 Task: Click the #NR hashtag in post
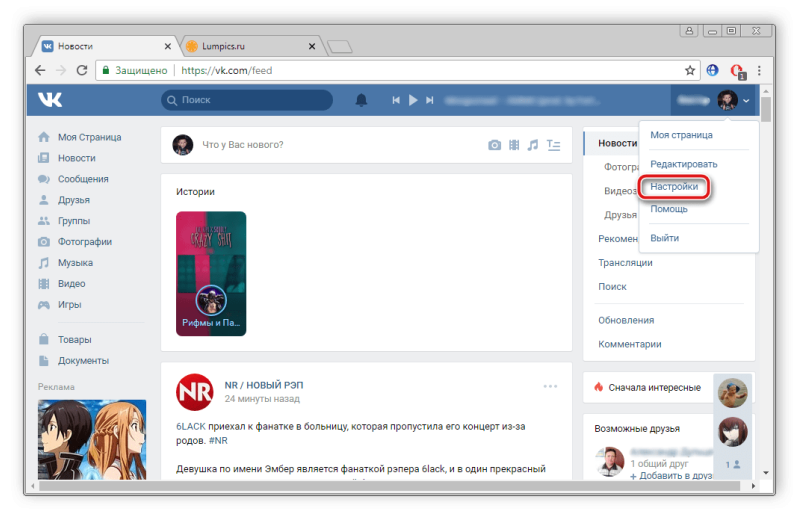click(x=218, y=440)
